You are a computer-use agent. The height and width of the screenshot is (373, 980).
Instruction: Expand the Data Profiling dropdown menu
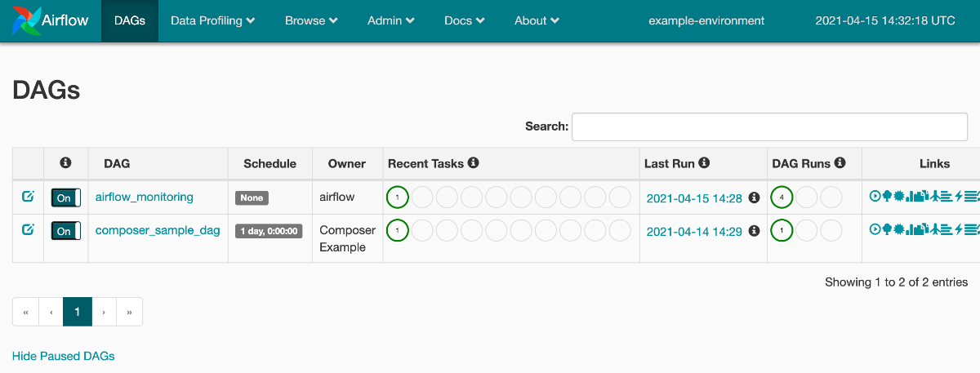(x=213, y=20)
